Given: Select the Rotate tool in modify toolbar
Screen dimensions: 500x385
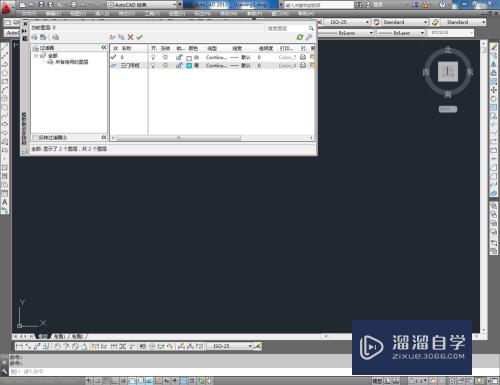Looking at the screenshot, I should tap(494, 99).
